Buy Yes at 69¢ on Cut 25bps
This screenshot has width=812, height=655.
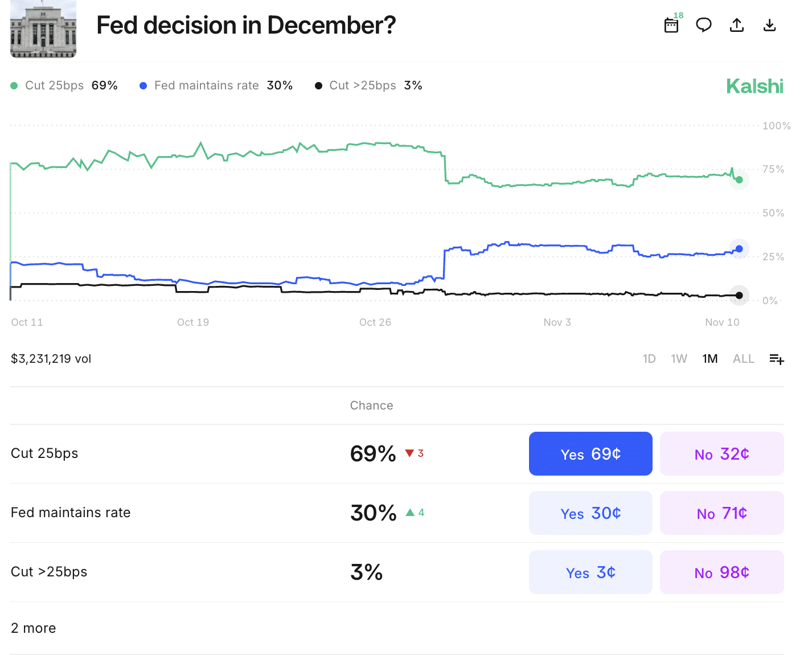590,453
